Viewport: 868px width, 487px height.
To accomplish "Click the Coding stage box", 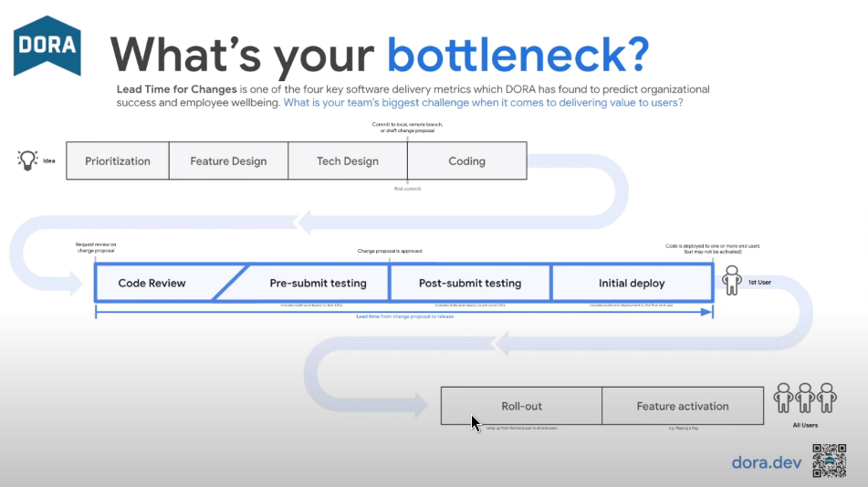I will click(x=466, y=161).
